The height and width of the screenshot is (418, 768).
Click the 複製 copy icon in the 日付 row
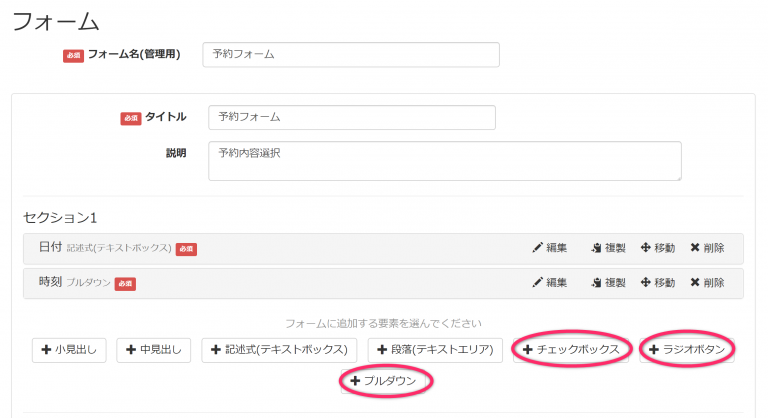(596, 248)
